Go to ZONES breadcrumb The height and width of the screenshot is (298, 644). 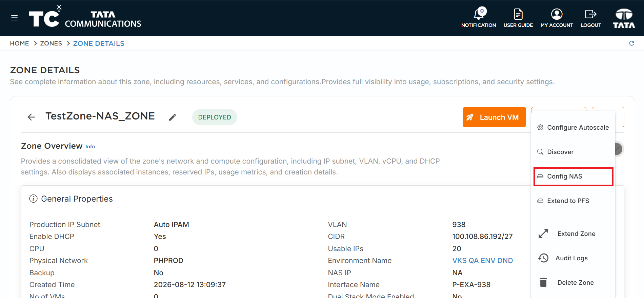51,43
